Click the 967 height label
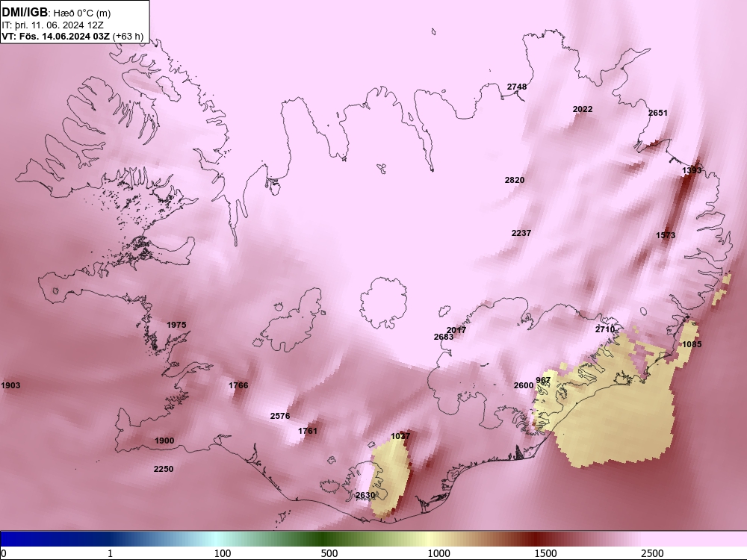747x560 pixels. coord(543,380)
